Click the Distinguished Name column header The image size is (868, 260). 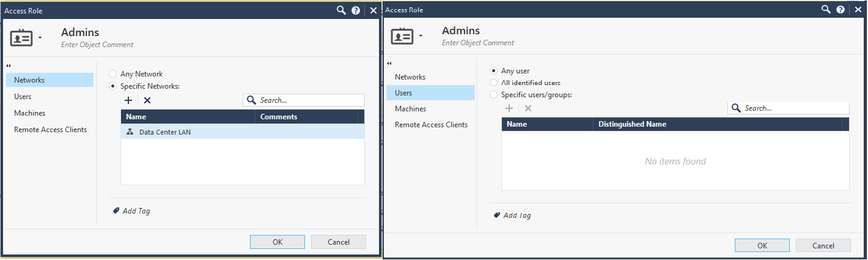pyautogui.click(x=632, y=124)
